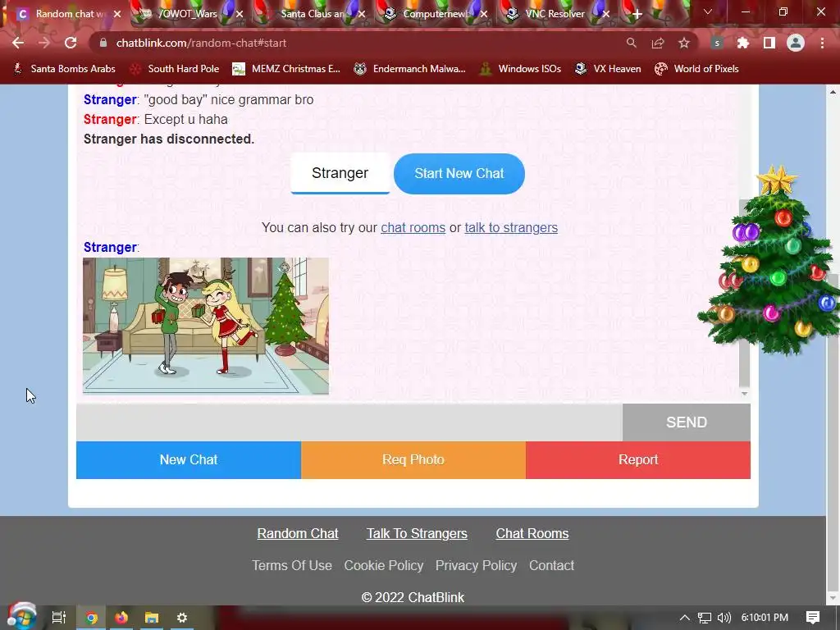
Task: Click the address bar URL
Action: [201, 43]
